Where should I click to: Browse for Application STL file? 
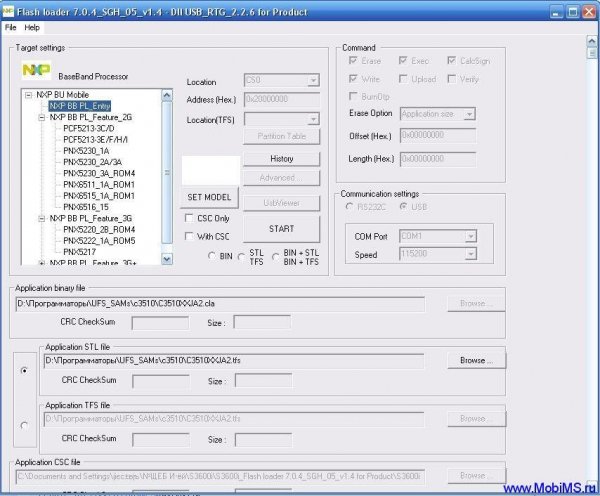(476, 361)
